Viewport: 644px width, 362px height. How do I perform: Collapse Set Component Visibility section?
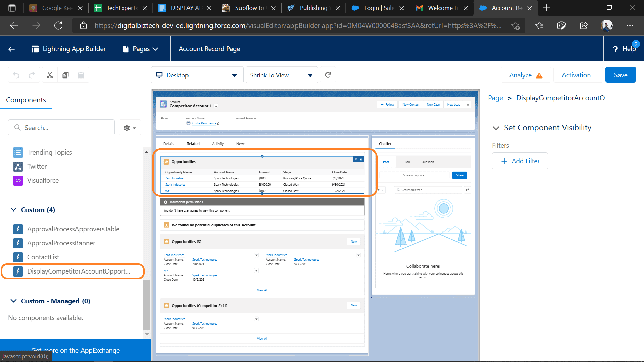tap(496, 128)
